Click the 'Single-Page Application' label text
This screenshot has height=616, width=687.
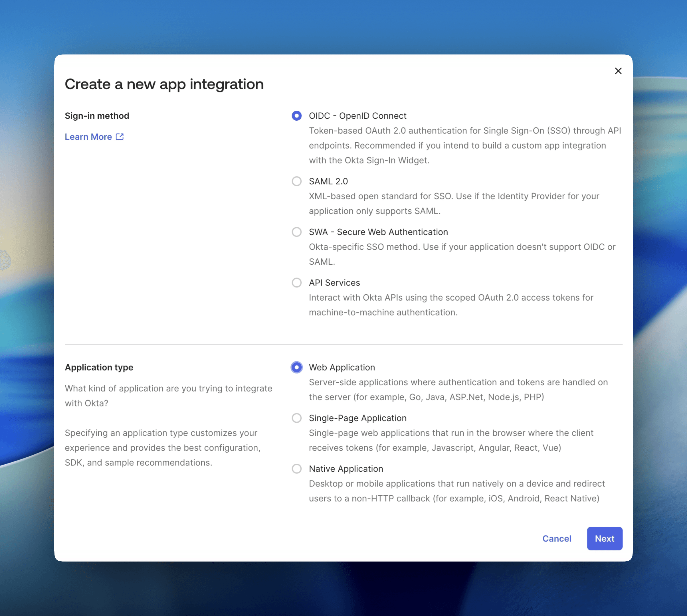pos(357,418)
